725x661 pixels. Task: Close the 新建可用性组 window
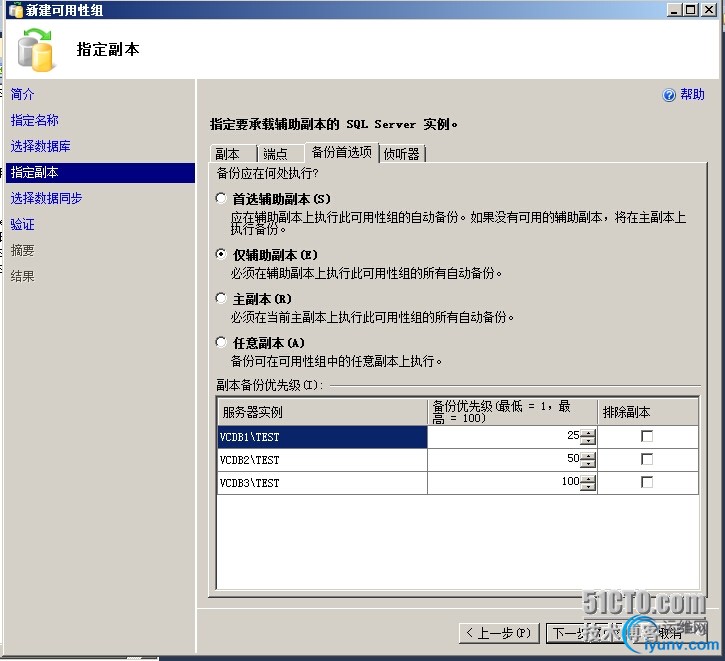pyautogui.click(x=708, y=10)
